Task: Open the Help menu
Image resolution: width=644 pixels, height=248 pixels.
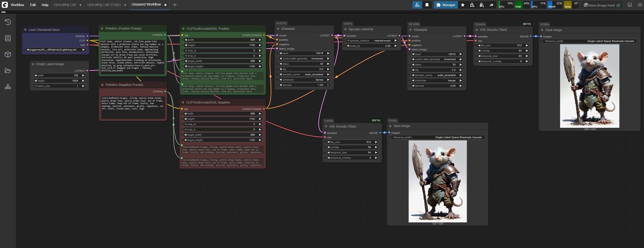Action: [x=45, y=5]
